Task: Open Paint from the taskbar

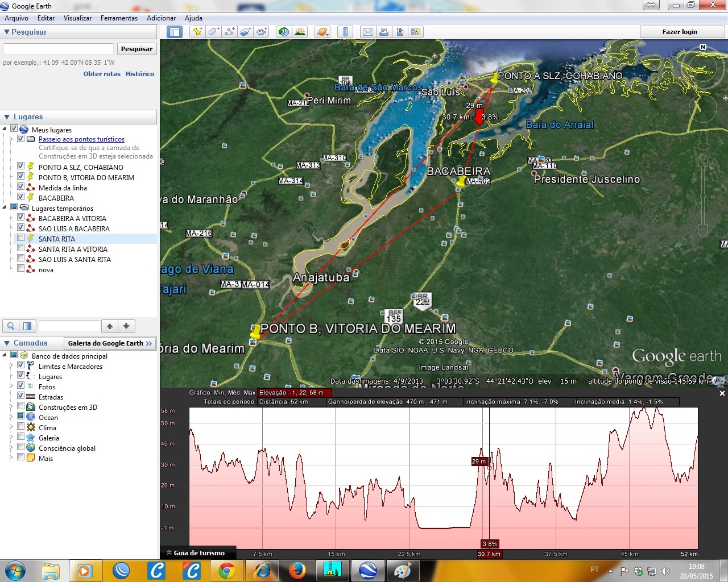Action: tap(403, 571)
